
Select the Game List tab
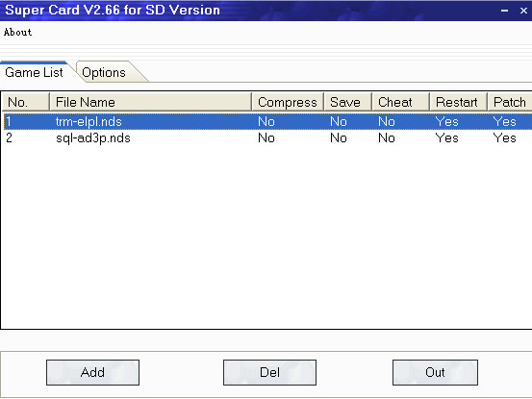[34, 72]
